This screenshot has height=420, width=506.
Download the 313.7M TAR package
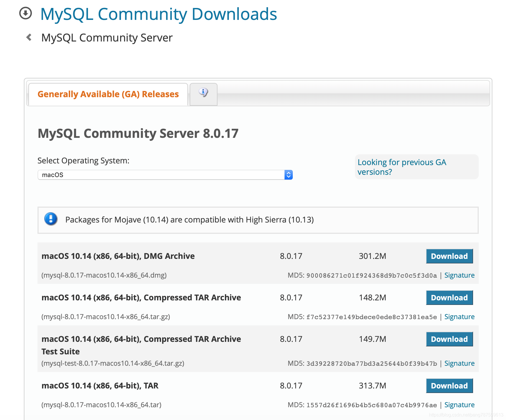449,386
